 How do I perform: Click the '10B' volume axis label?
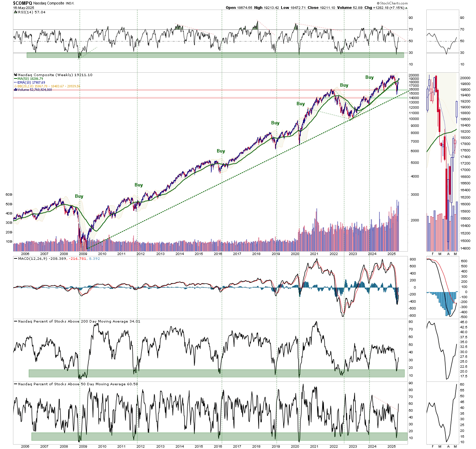(x=9, y=242)
